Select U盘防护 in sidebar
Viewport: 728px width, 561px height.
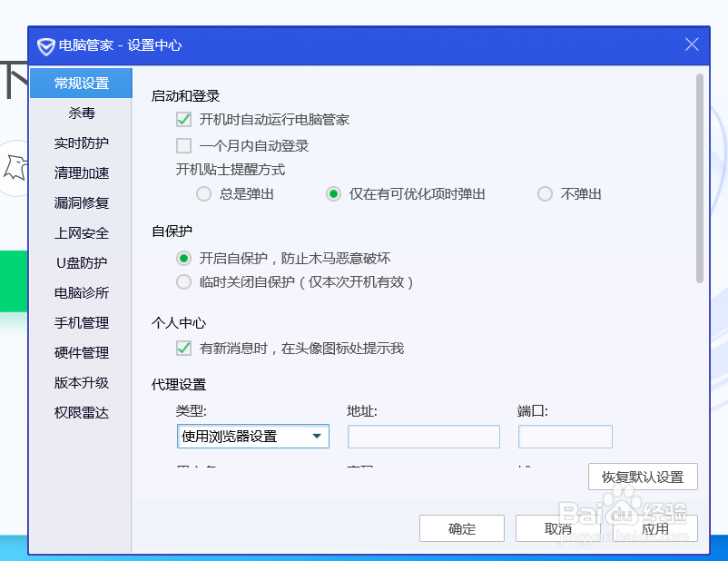tap(82, 263)
